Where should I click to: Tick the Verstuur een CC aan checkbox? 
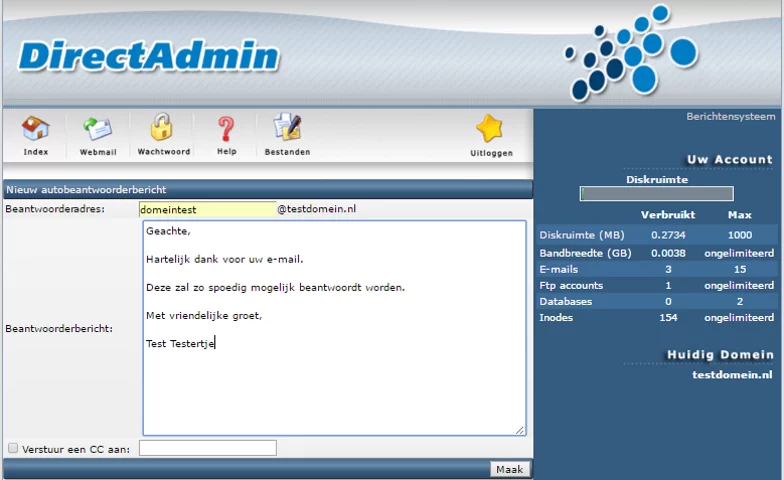13,448
